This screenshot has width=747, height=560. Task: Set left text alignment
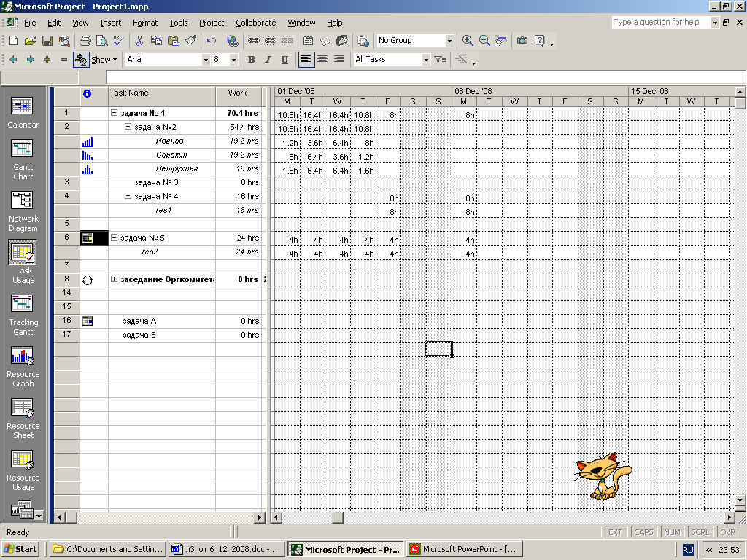click(x=306, y=60)
